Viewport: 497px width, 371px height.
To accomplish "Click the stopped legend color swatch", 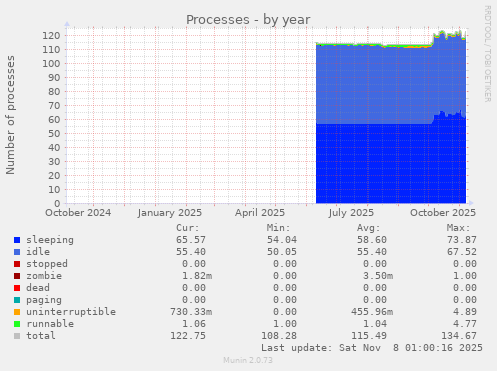I will (x=17, y=264).
